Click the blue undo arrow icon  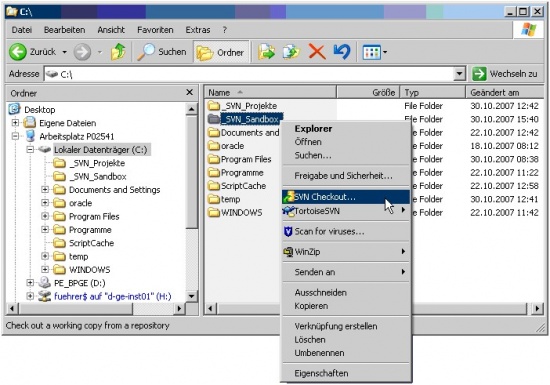tap(342, 52)
